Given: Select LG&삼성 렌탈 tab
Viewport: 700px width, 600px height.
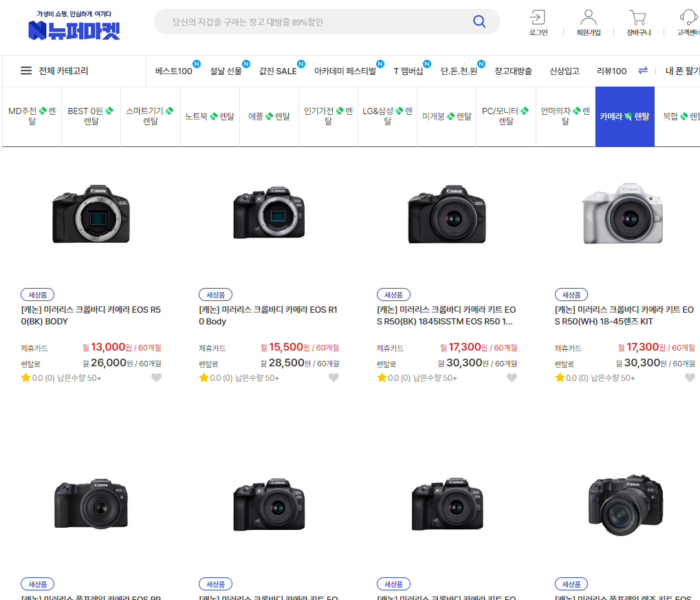Looking at the screenshot, I should 388,116.
